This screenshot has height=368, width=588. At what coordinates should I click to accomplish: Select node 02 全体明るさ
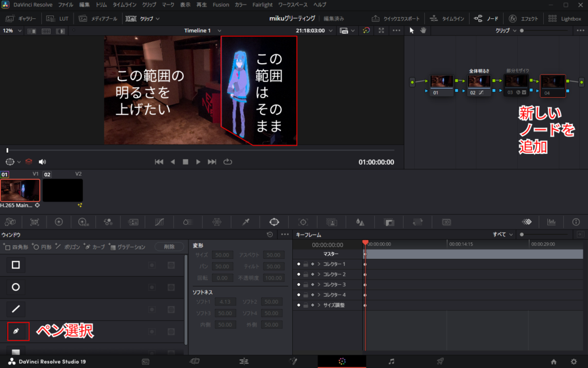coord(478,86)
